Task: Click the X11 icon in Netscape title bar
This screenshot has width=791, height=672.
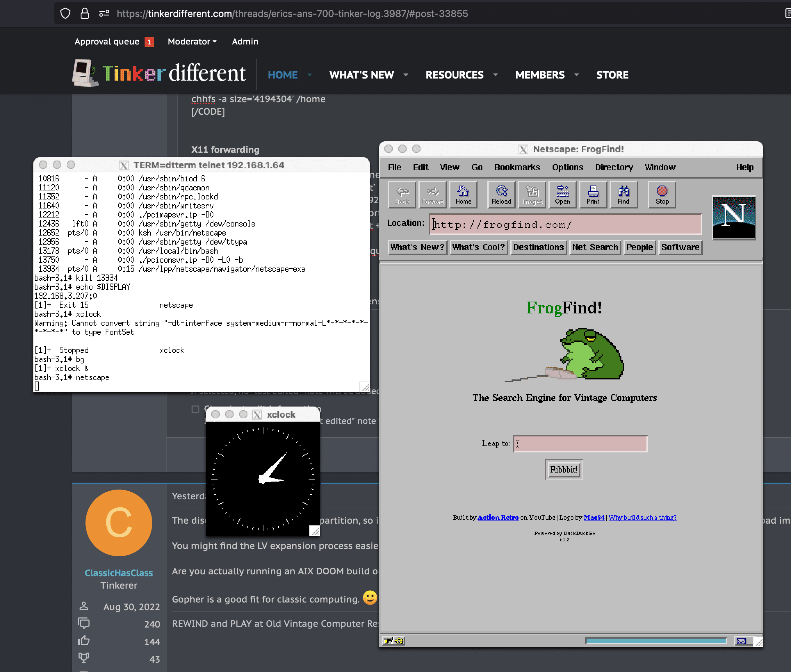Action: tap(523, 149)
